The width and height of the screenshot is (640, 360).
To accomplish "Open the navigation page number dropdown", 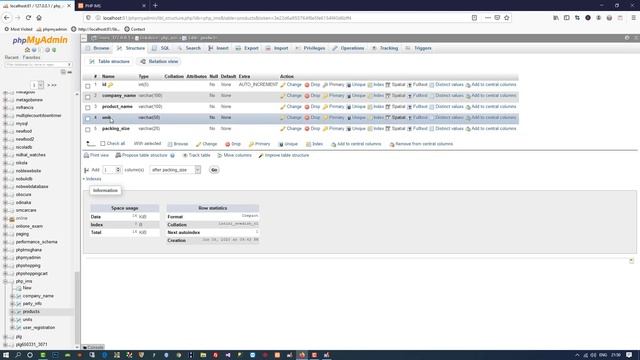I will pos(38,85).
